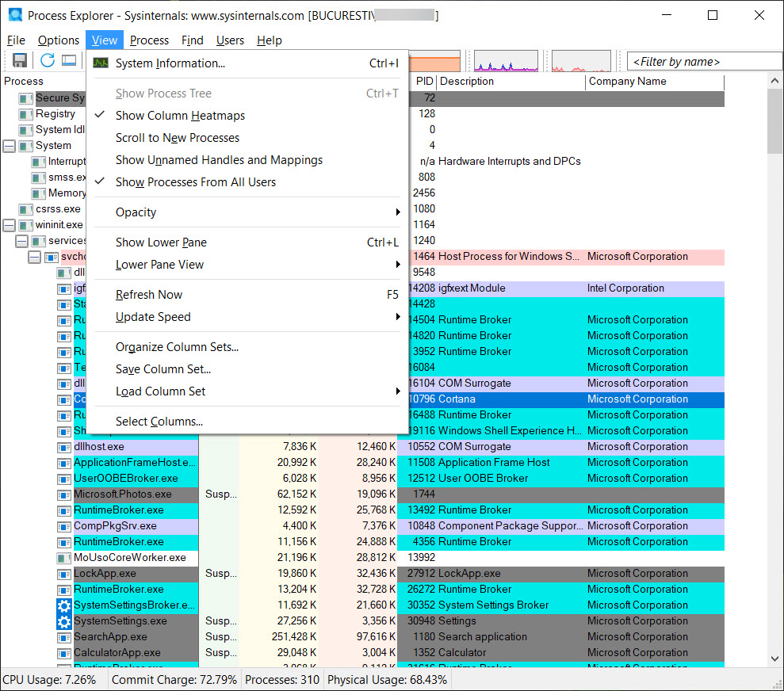Click the icon beside ApplicationFrameHost.e...
This screenshot has height=691, width=784.
pyautogui.click(x=64, y=463)
